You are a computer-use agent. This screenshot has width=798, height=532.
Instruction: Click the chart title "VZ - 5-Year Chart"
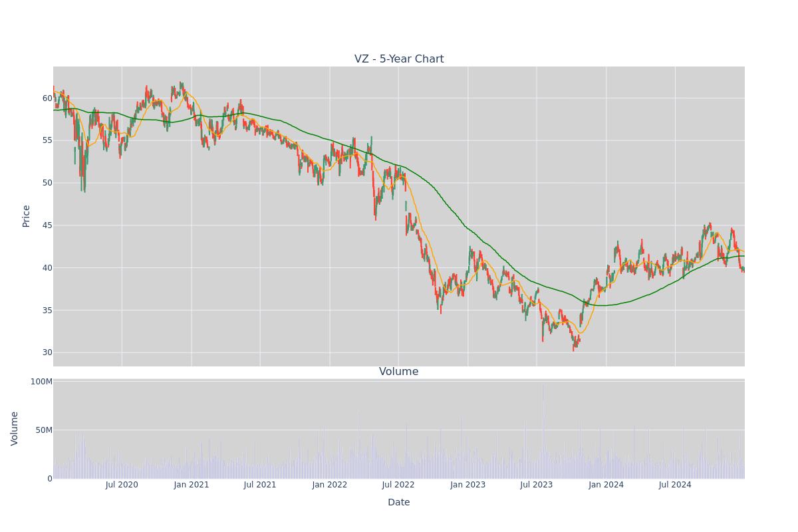pyautogui.click(x=399, y=59)
